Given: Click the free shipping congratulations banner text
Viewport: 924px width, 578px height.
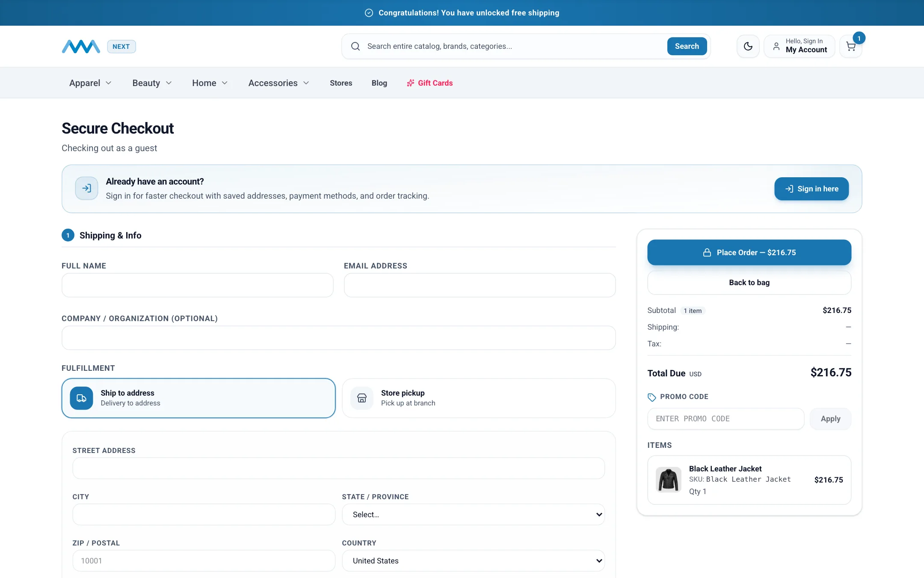Looking at the screenshot, I should click(468, 13).
